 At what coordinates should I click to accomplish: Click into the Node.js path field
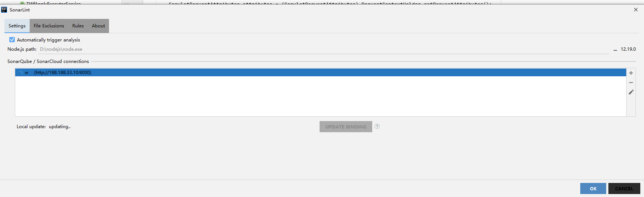pyautogui.click(x=323, y=49)
